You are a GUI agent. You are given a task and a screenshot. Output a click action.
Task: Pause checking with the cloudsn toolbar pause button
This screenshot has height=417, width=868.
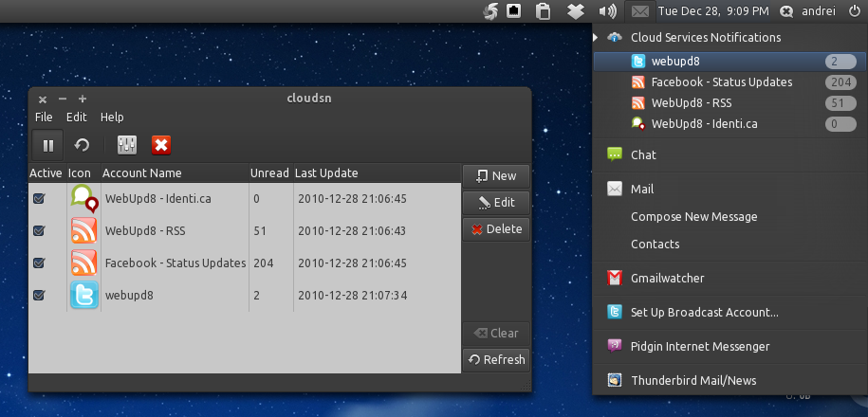pyautogui.click(x=47, y=145)
